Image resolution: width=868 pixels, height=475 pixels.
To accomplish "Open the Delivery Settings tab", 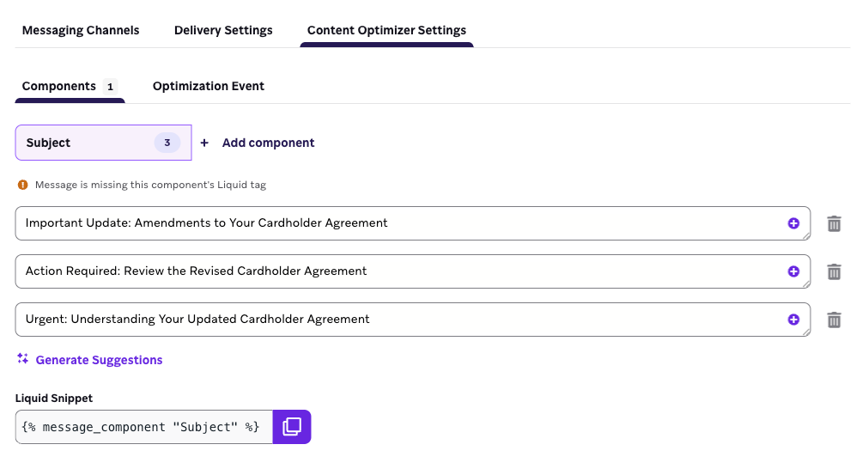I will 223,30.
